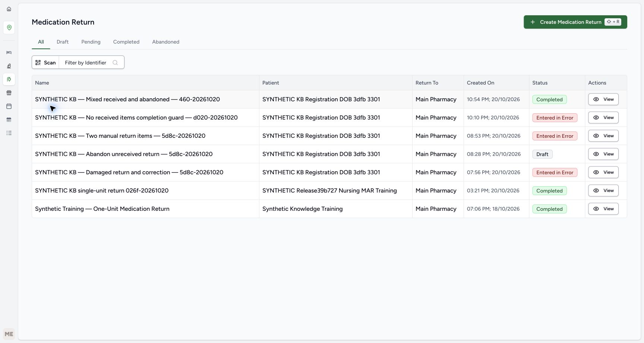Click patient 'Synthetic Knowledge Training'
644x343 pixels.
point(302,209)
